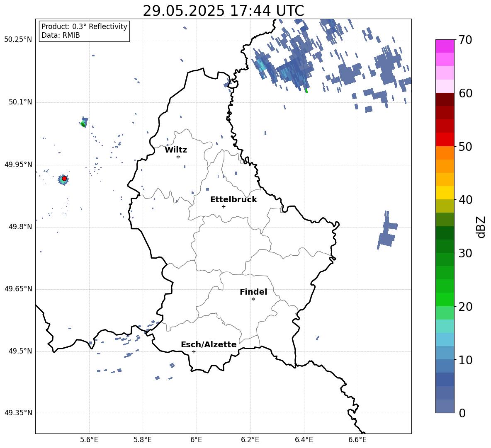Click the 49.95°N latitude label
This screenshot has width=491, height=448.
point(18,165)
